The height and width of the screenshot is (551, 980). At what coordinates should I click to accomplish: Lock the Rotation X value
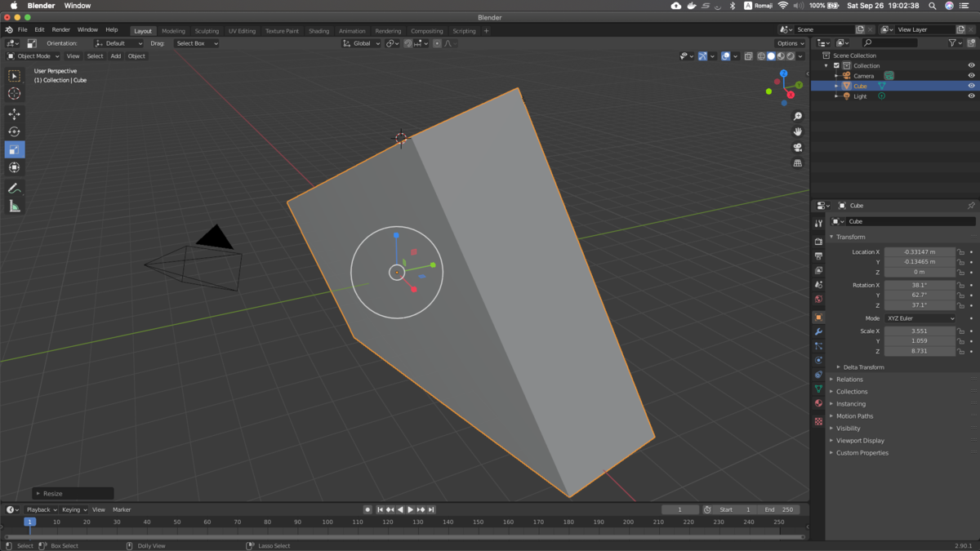(961, 286)
